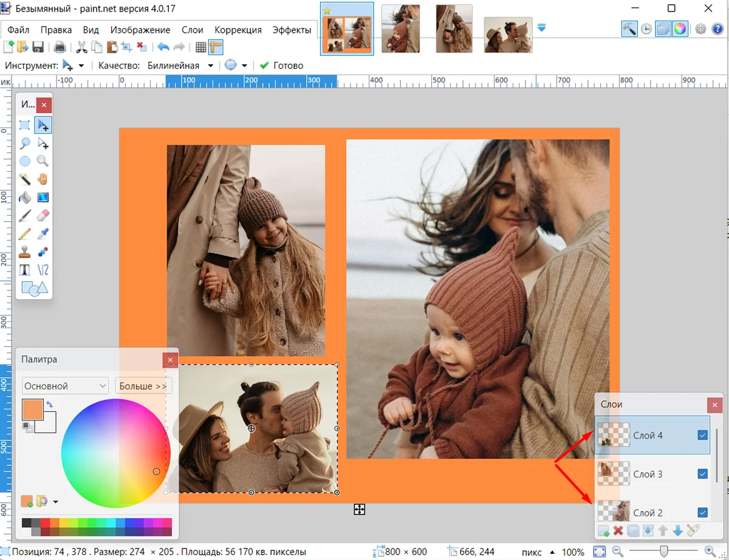This screenshot has height=560, width=729.
Task: Click the primary orange color swatch
Action: coord(32,409)
